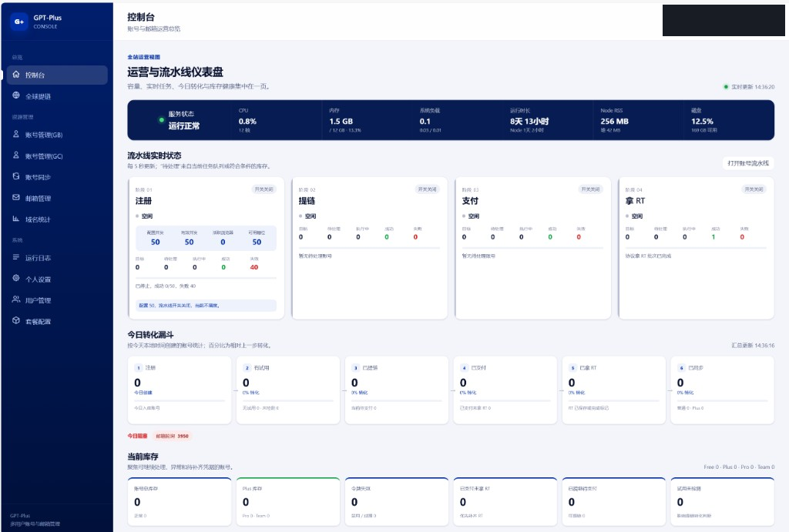This screenshot has height=532, width=789.
Task: Click the 邮箱轮询 3950 badge
Action: point(172,436)
